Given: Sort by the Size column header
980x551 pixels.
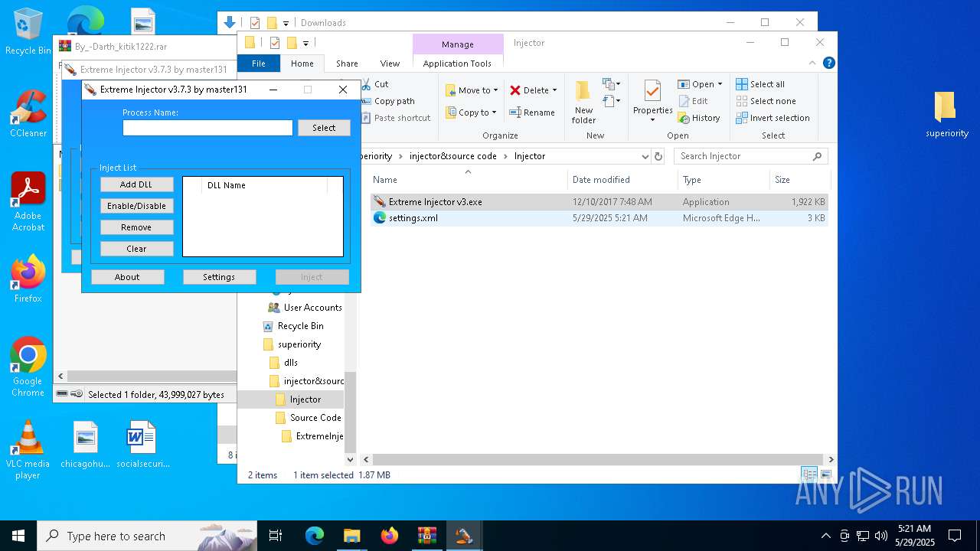Looking at the screenshot, I should (x=800, y=180).
